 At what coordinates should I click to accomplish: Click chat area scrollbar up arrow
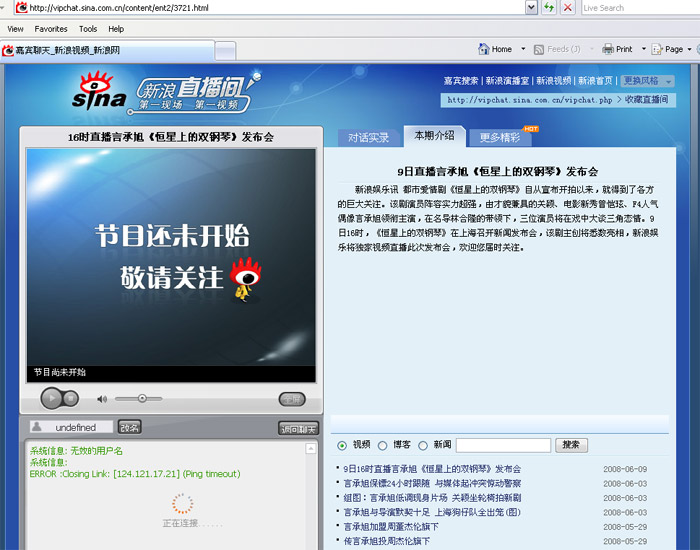coord(311,449)
